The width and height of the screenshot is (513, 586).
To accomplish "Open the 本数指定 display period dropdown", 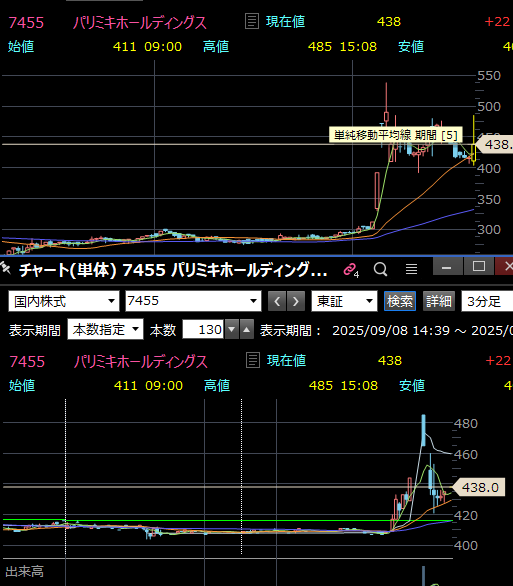I will (x=105, y=329).
